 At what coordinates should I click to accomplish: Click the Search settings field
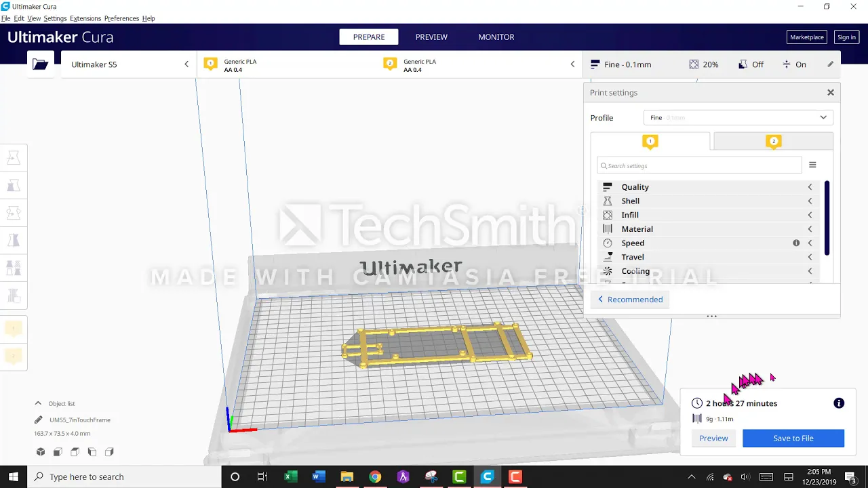click(700, 165)
